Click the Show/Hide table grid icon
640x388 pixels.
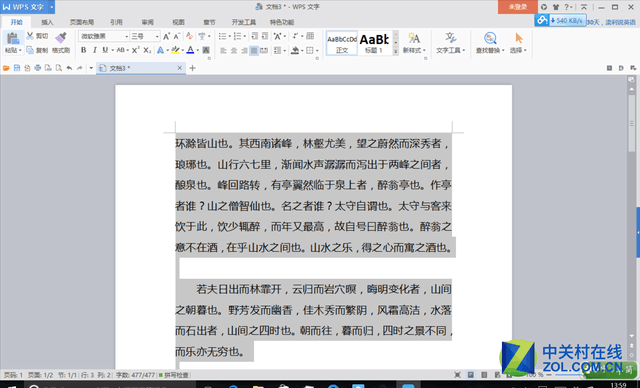(310, 36)
